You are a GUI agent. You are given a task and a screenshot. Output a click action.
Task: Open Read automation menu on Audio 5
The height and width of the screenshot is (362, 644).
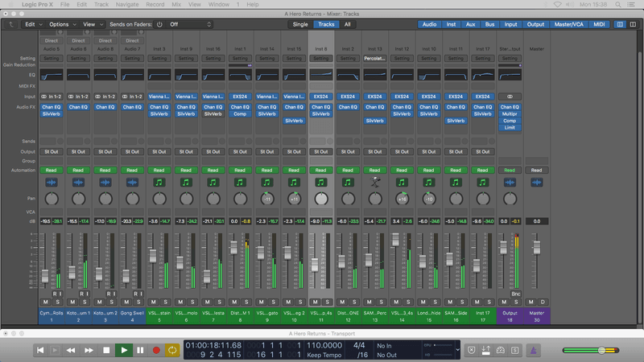click(52, 170)
